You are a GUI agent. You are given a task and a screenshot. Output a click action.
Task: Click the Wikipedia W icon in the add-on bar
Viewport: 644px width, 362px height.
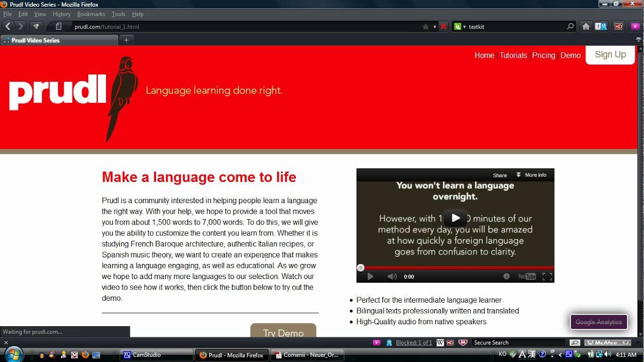click(440, 342)
